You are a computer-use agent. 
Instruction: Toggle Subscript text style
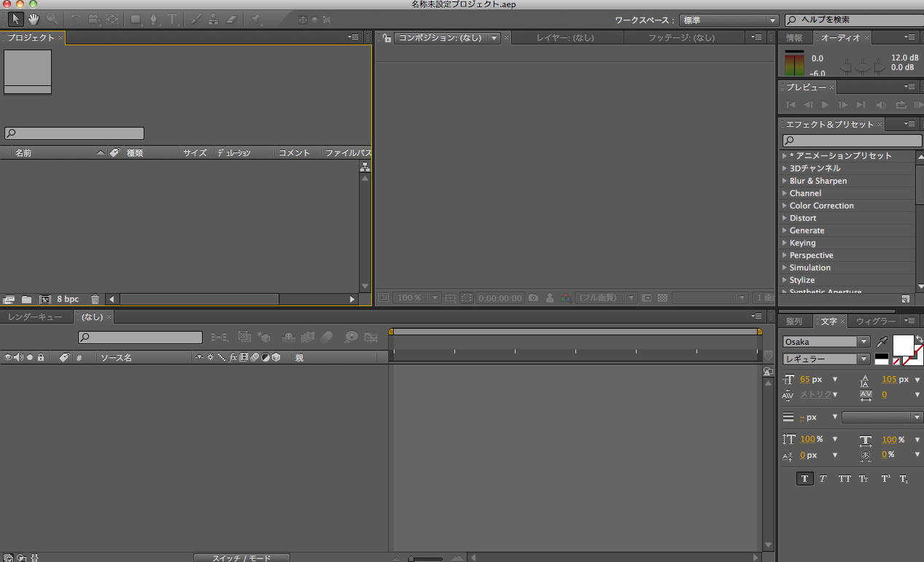[x=904, y=479]
